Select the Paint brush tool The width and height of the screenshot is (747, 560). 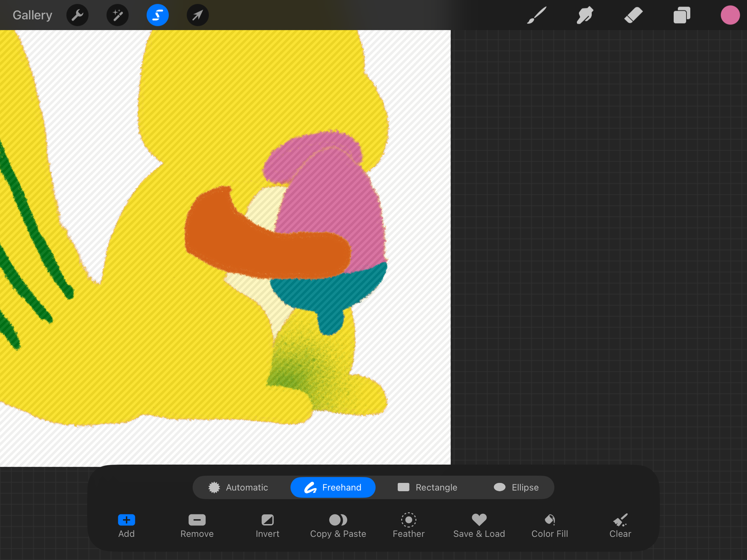point(537,15)
